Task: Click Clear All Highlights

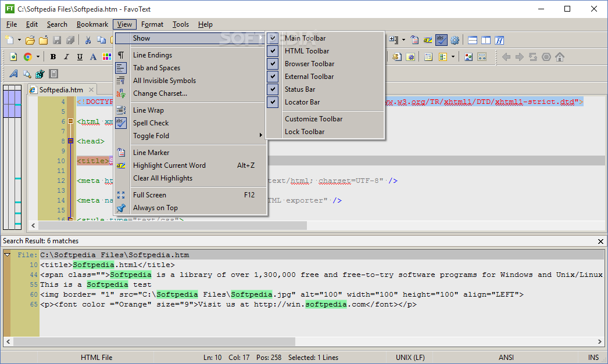Action: [163, 178]
